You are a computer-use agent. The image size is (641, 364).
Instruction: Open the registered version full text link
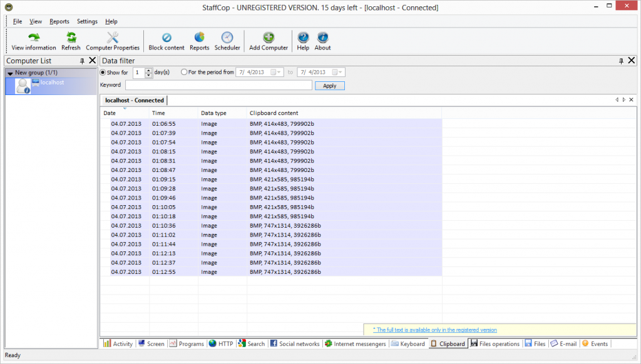click(x=435, y=330)
